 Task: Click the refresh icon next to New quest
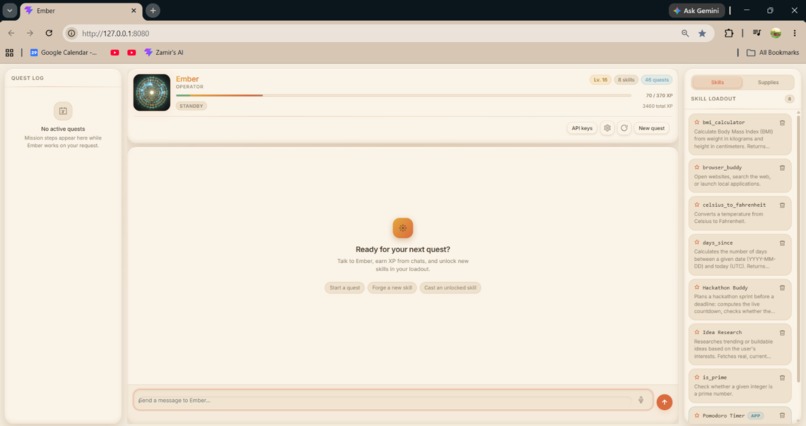tap(624, 128)
